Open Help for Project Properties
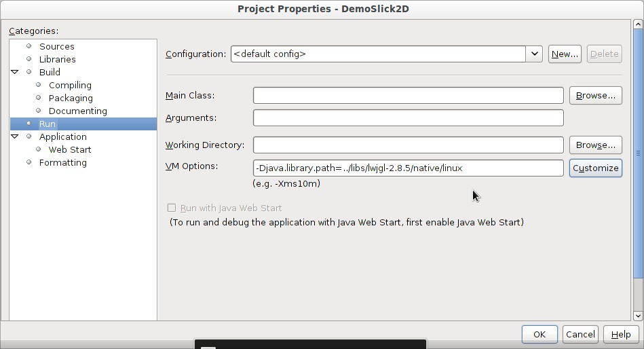 click(x=621, y=335)
